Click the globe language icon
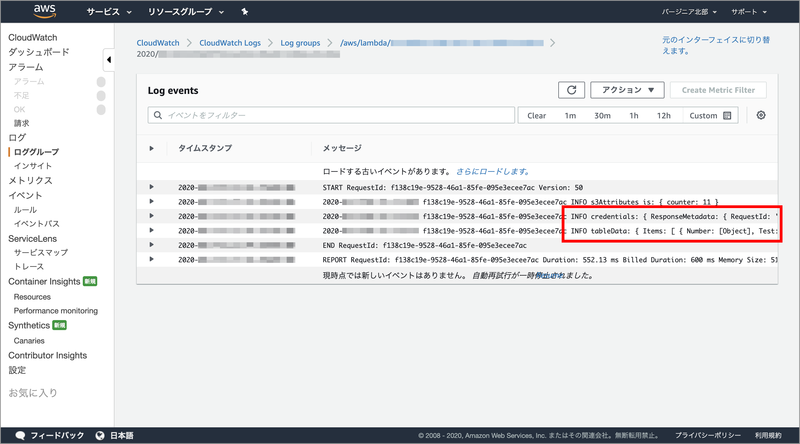 (x=100, y=435)
